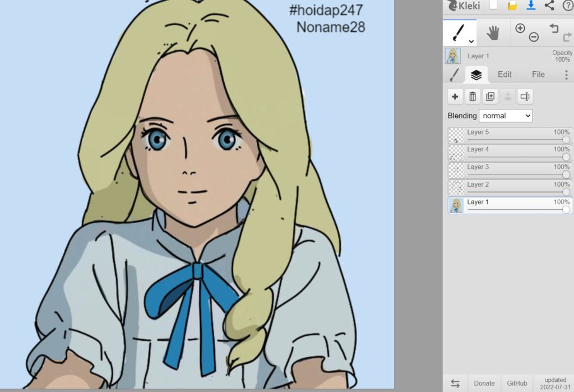
Task: Click the current layer preview thumbnail at top
Action: [453, 56]
